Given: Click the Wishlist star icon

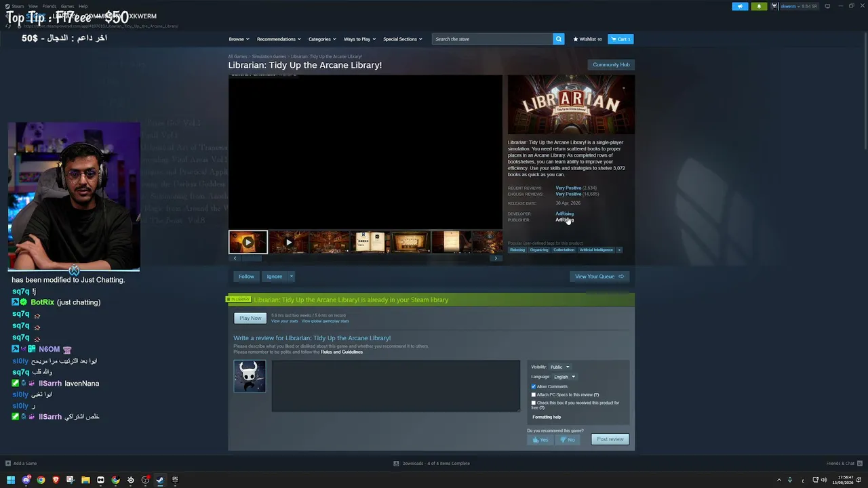Looking at the screenshot, I should 576,39.
